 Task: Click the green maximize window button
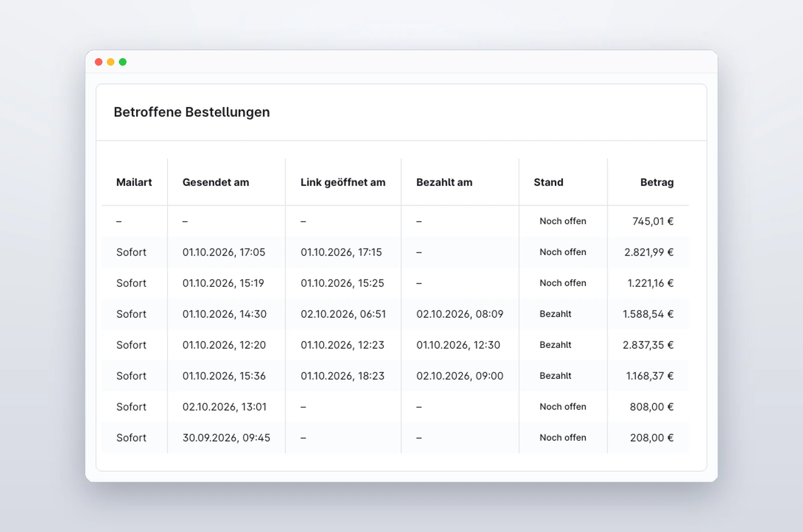point(122,62)
